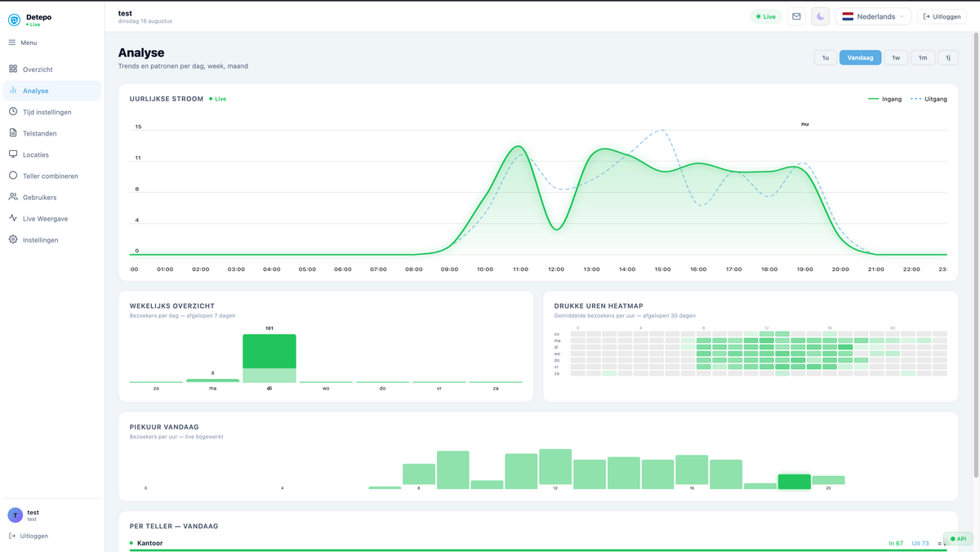Click the Dutch flag icon
980x552 pixels.
[x=848, y=16]
